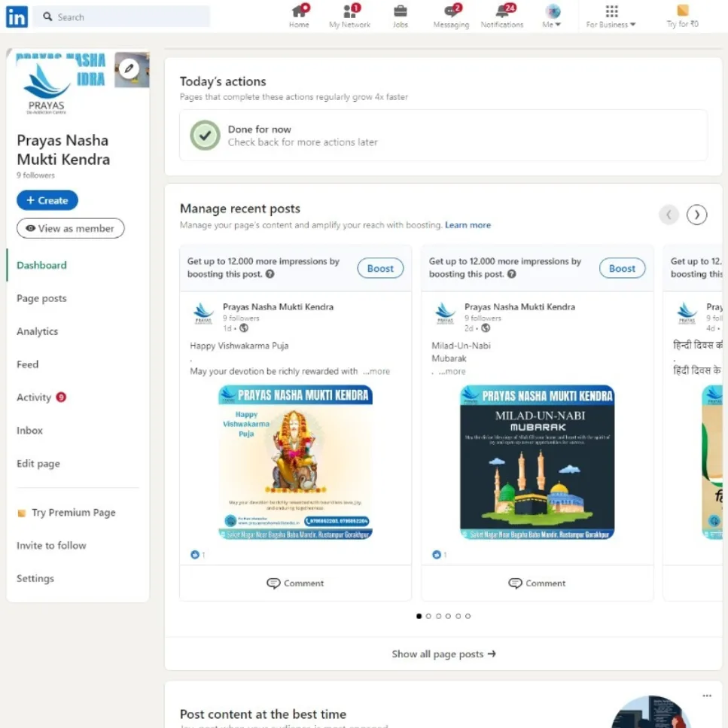Click Try Premium Page link

67,513
